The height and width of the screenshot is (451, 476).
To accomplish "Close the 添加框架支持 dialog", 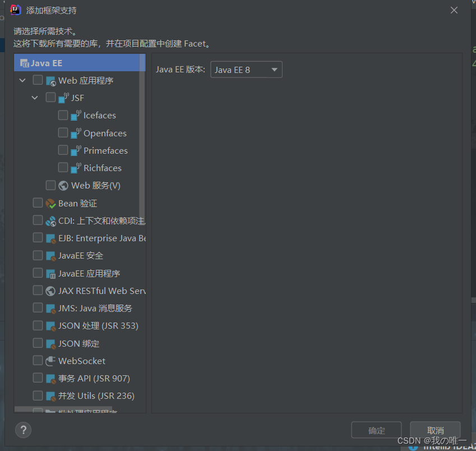I will (x=454, y=10).
